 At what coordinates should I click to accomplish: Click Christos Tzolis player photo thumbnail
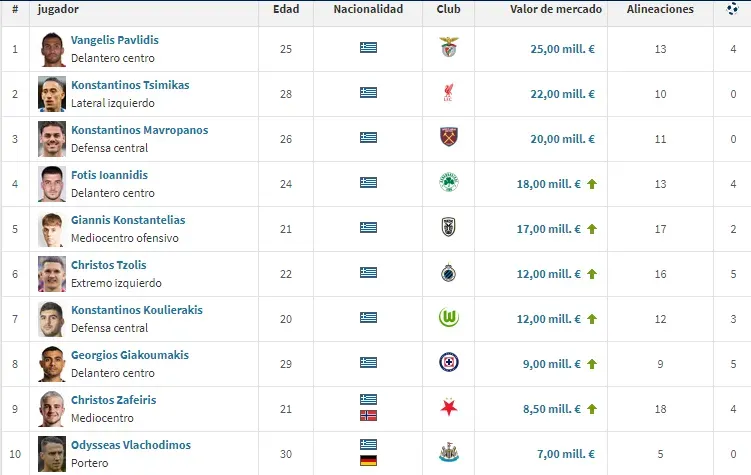(x=52, y=273)
